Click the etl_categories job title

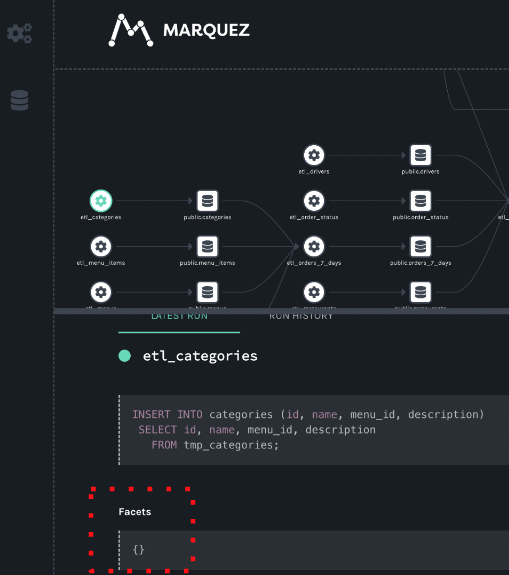[x=200, y=356]
